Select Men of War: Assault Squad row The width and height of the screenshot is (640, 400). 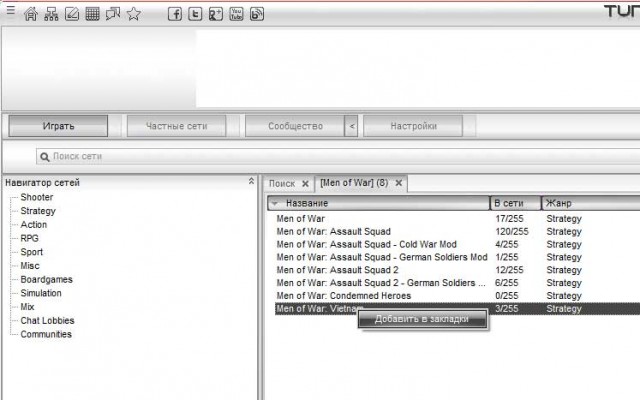(457, 231)
